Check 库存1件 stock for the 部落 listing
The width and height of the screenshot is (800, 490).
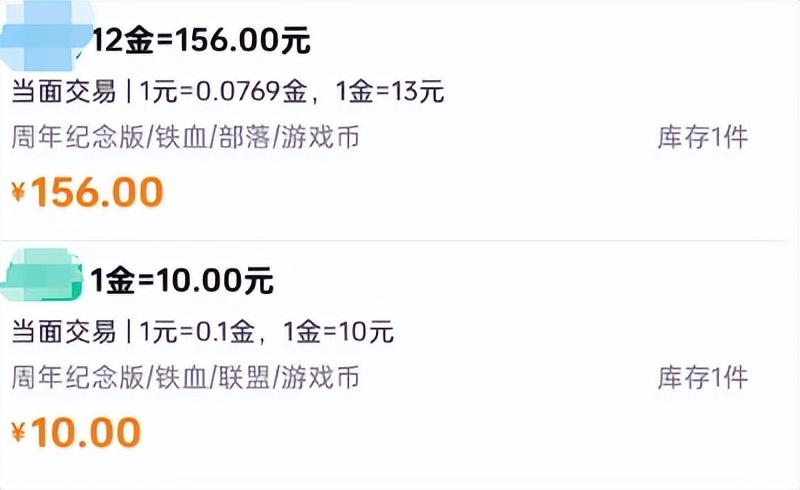[702, 136]
